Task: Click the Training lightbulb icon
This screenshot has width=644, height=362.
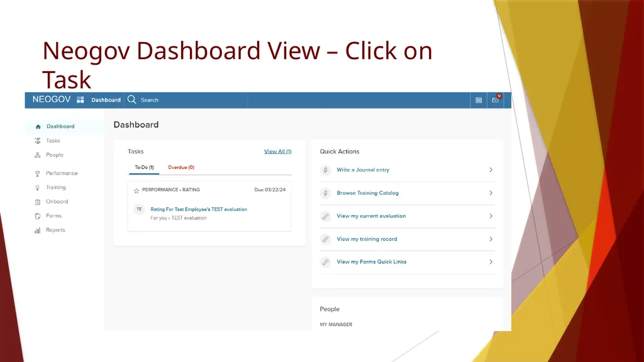Action: pos(37,187)
